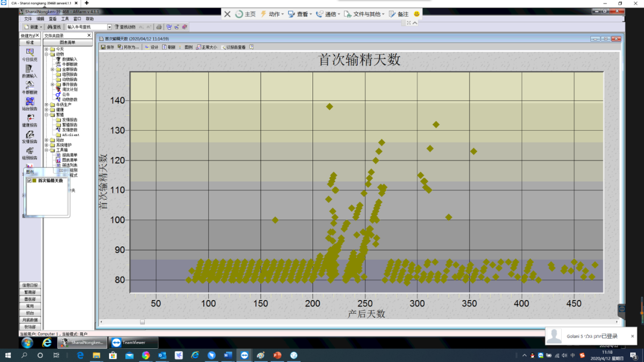The width and height of the screenshot is (644, 362).
Task: Open the 文件 menu
Action: click(x=28, y=19)
